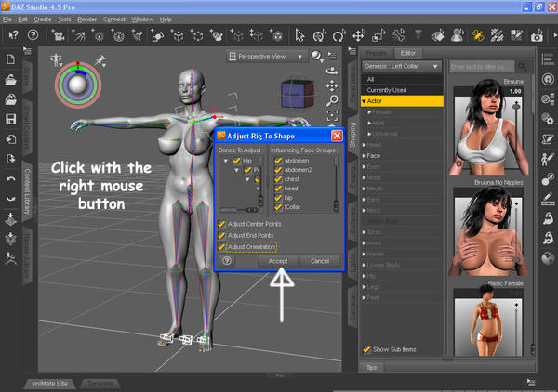Open the Window menu

(142, 20)
